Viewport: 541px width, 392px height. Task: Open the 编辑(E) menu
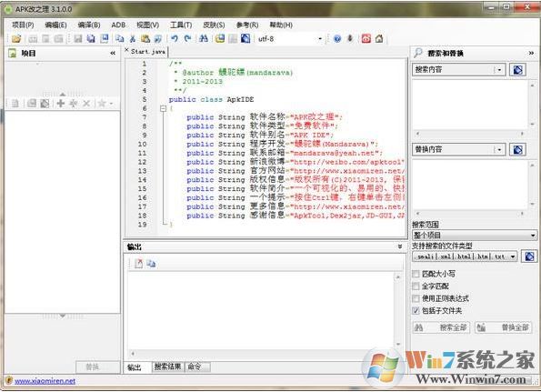55,25
